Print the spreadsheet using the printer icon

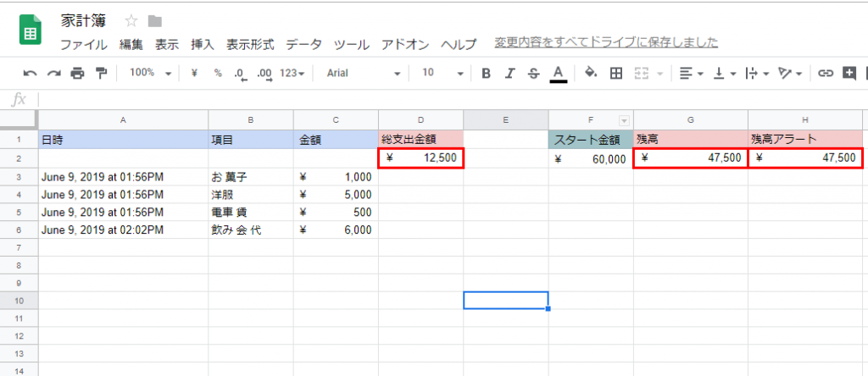pos(77,73)
